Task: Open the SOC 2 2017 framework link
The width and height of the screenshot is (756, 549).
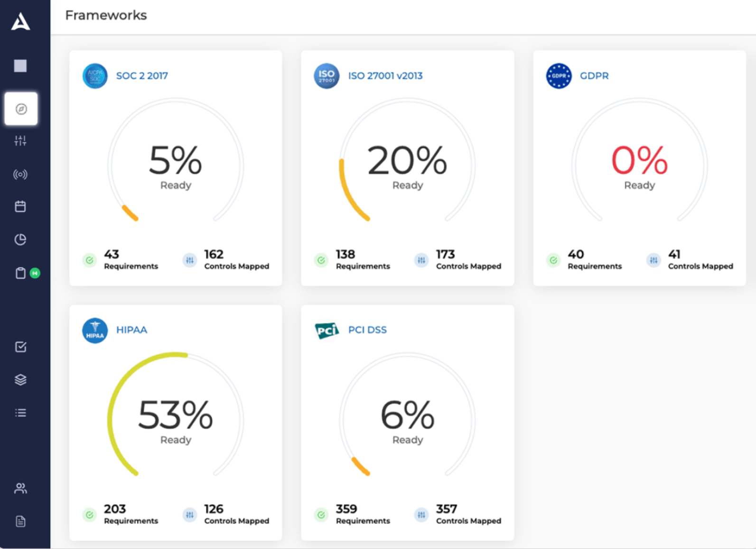Action: tap(142, 76)
